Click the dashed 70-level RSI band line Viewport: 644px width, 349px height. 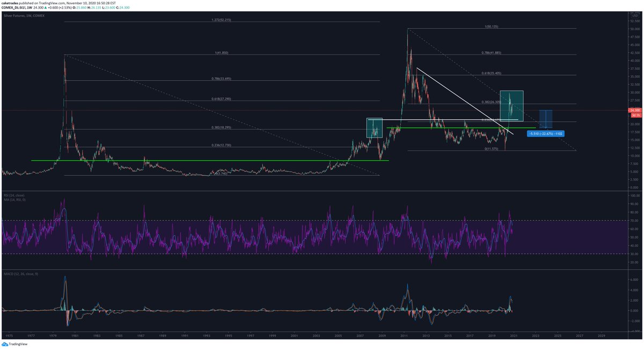(x=268, y=219)
